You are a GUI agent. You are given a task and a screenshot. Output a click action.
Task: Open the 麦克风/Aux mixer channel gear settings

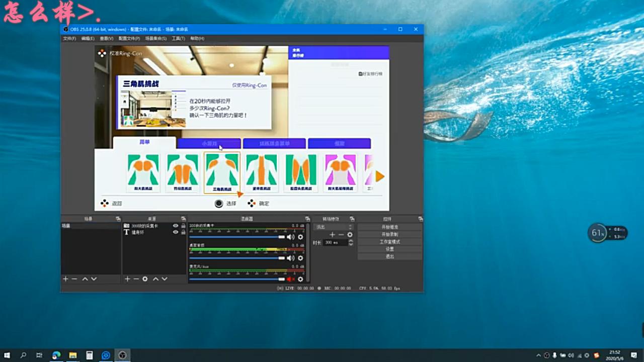click(300, 279)
